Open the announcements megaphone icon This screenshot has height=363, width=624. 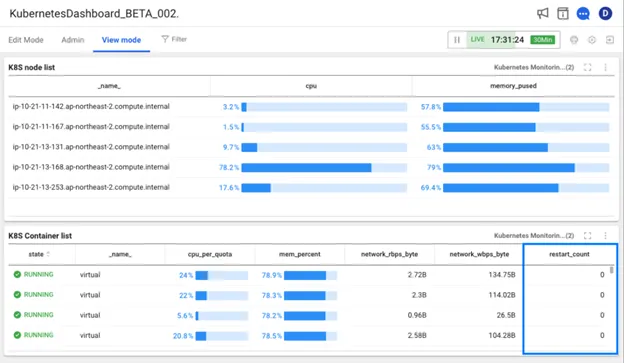click(542, 13)
